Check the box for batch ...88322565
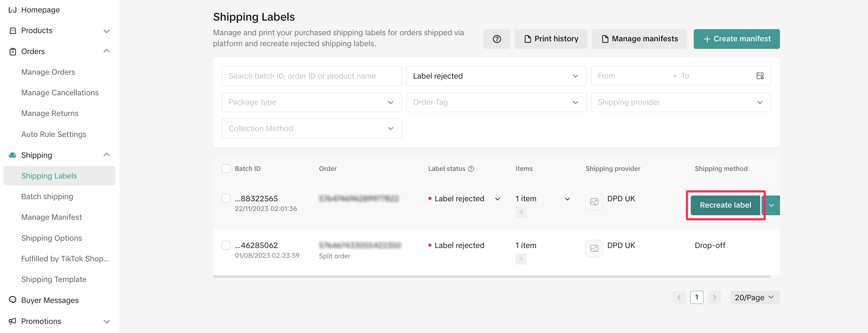Viewport: 868px width, 333px height. 226,198
